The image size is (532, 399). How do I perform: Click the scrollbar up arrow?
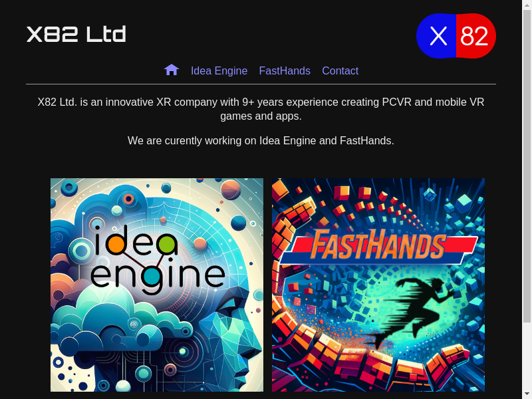[x=527, y=4]
